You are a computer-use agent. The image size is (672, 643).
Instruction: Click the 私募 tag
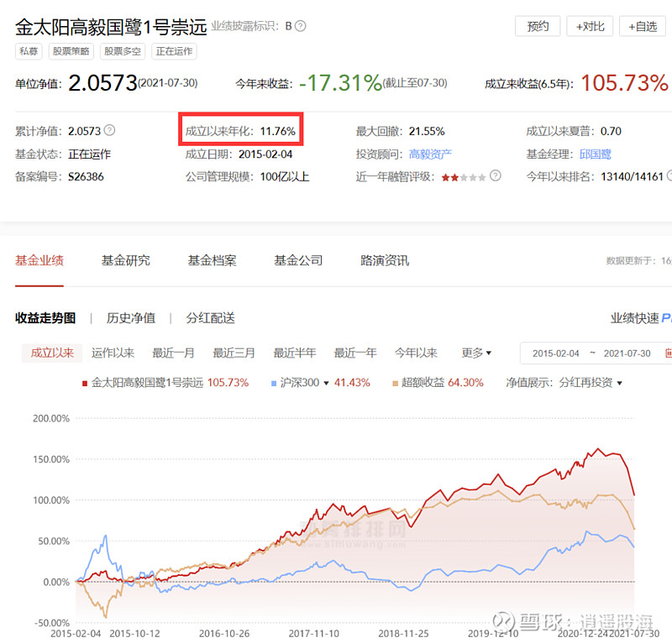click(29, 51)
